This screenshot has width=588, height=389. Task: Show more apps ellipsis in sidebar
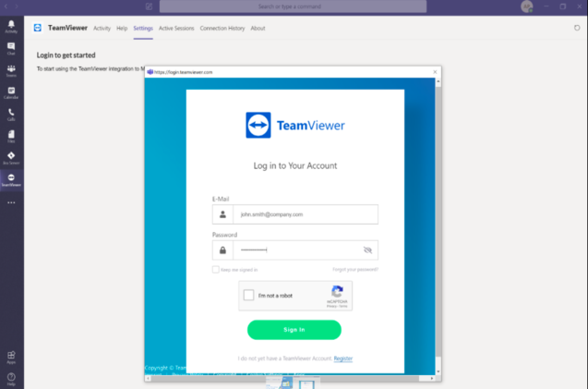click(11, 202)
